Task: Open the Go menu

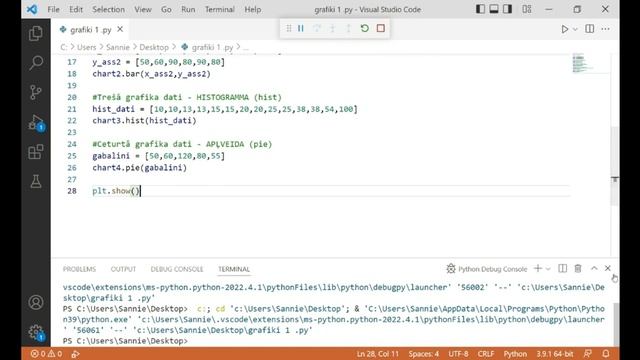Action: (x=166, y=9)
